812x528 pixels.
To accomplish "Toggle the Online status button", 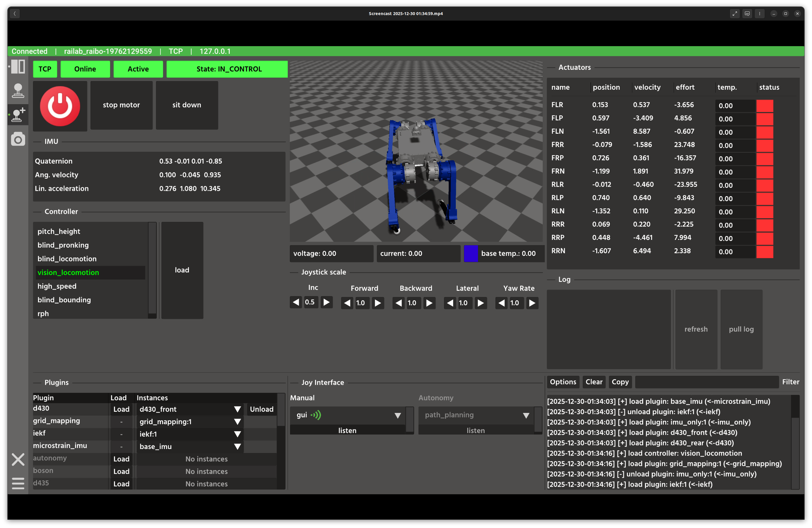I will click(x=85, y=69).
